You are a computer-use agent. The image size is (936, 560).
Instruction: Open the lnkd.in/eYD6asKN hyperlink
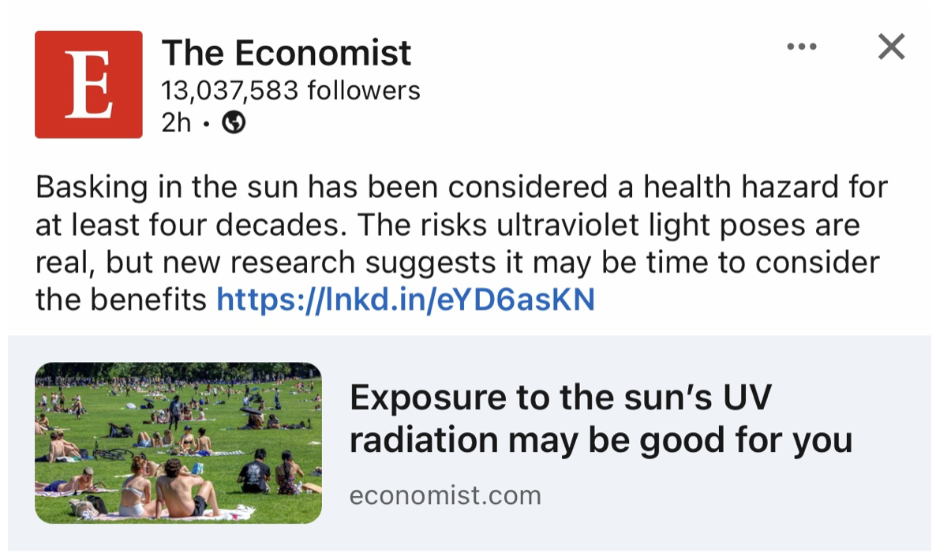pyautogui.click(x=405, y=300)
